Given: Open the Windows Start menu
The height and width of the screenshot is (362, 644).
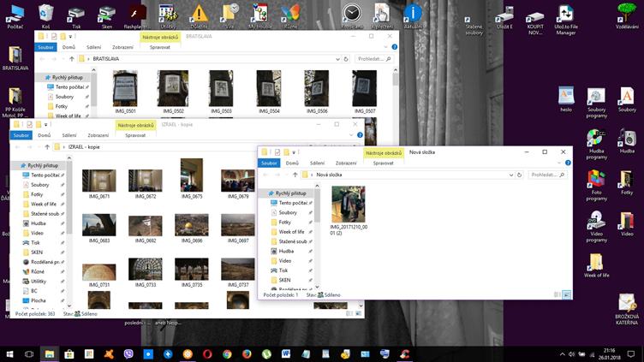Looking at the screenshot, I should pyautogui.click(x=9, y=353).
